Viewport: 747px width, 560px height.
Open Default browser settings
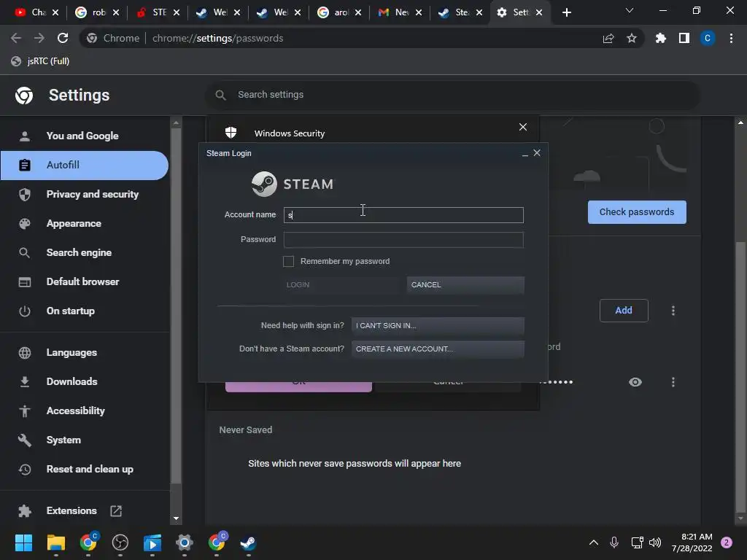click(85, 281)
